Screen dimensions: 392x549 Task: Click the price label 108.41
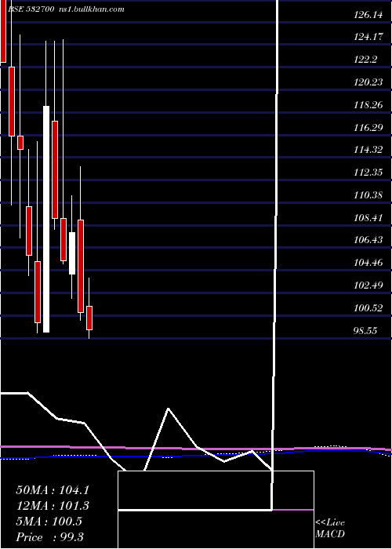tap(368, 218)
